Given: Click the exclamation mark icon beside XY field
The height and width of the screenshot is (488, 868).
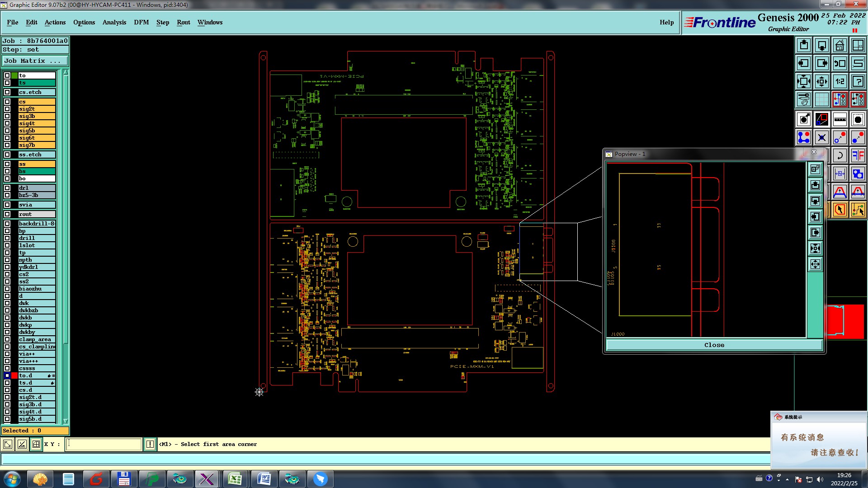Looking at the screenshot, I should (150, 444).
